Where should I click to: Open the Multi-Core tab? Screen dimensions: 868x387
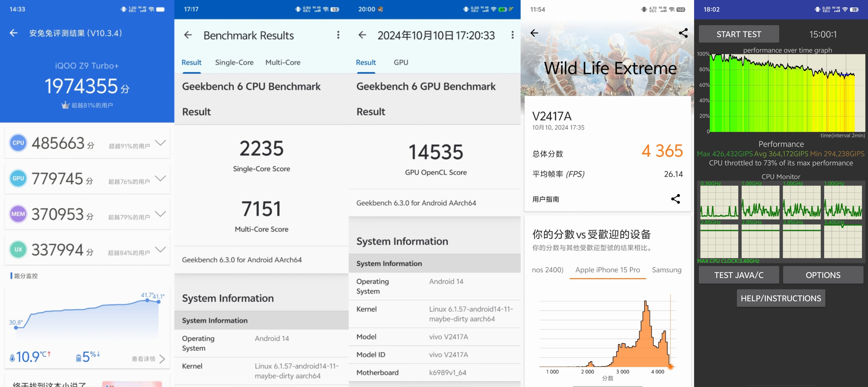pyautogui.click(x=283, y=62)
